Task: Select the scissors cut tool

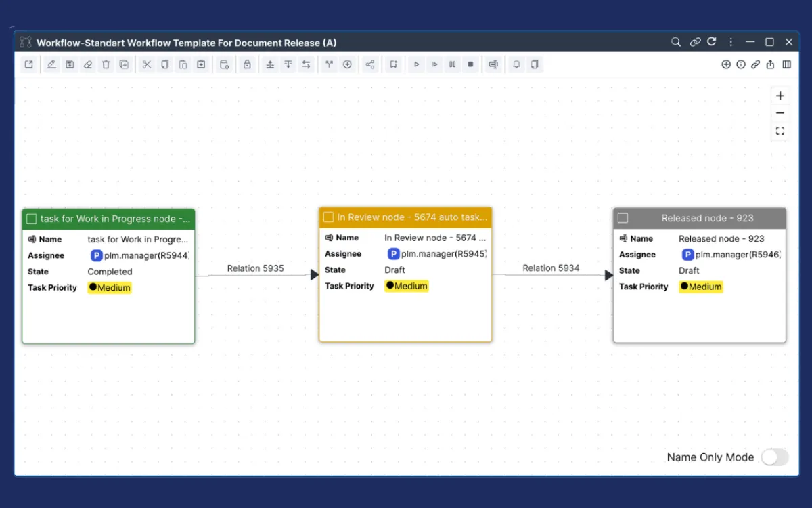Action: 147,64
